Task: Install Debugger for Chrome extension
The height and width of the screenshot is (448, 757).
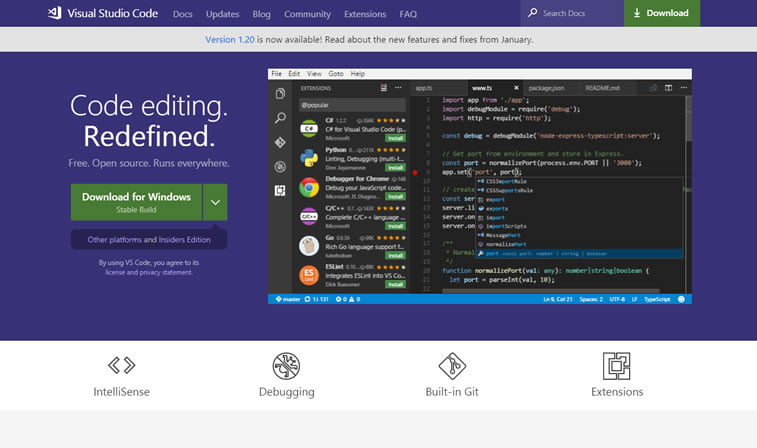Action: click(x=395, y=196)
